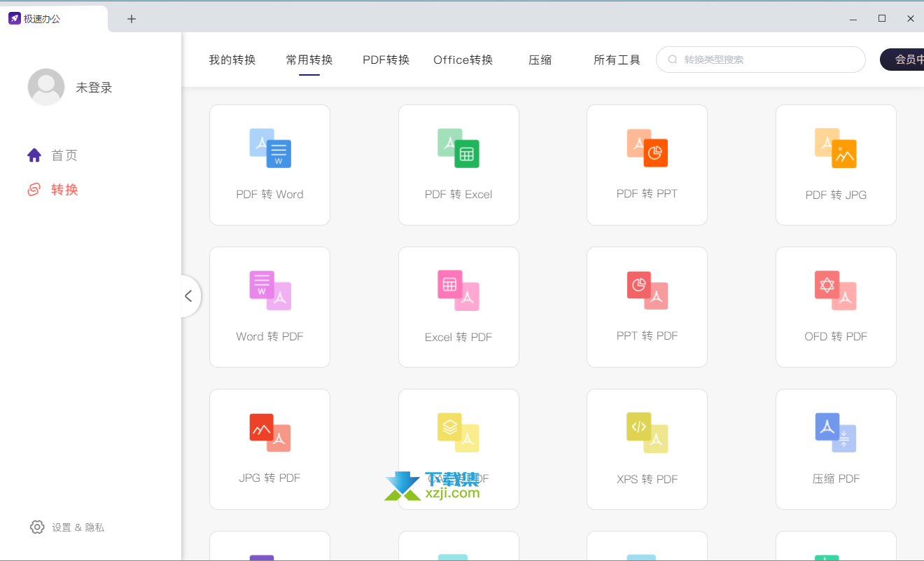This screenshot has height=561, width=924.
Task: Click the Excel 转 PDF label
Action: [458, 337]
